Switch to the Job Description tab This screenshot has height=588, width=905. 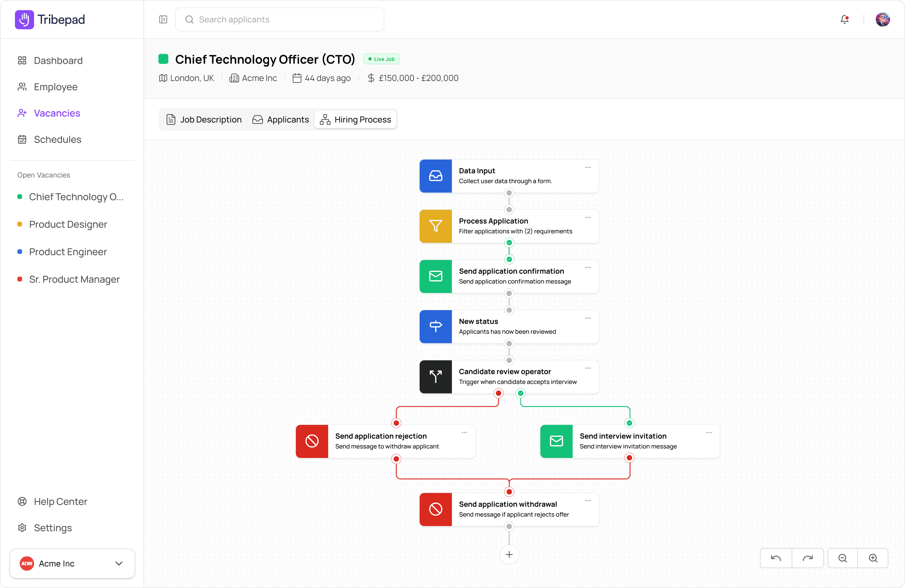(204, 119)
